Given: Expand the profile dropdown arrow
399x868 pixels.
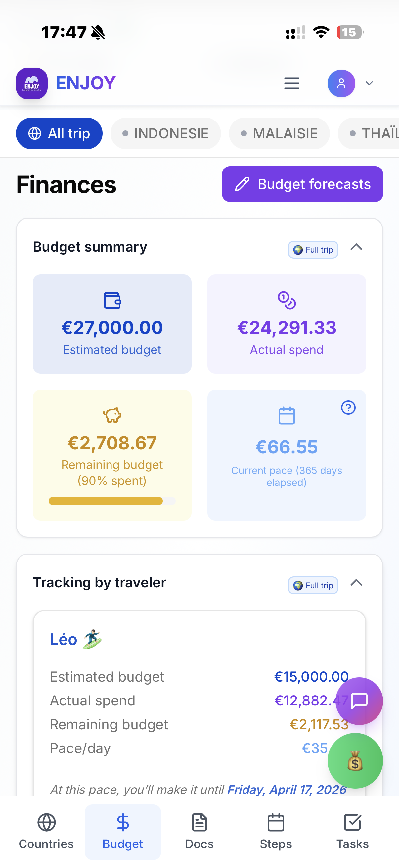Looking at the screenshot, I should point(369,83).
